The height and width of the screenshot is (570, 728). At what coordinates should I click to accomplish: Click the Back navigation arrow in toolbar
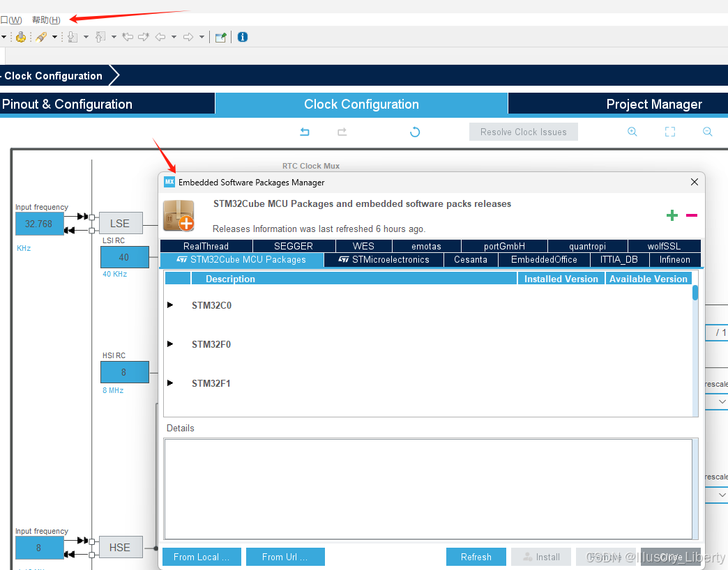point(160,37)
